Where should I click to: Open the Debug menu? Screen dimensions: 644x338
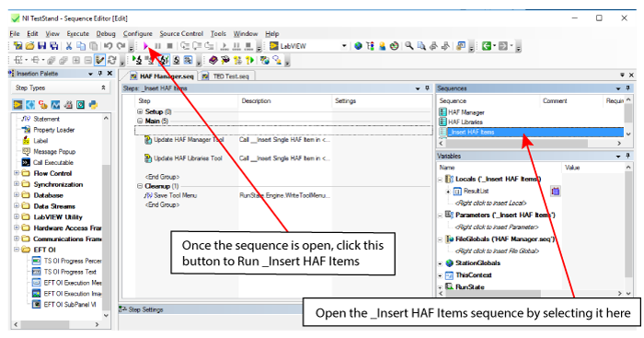106,34
